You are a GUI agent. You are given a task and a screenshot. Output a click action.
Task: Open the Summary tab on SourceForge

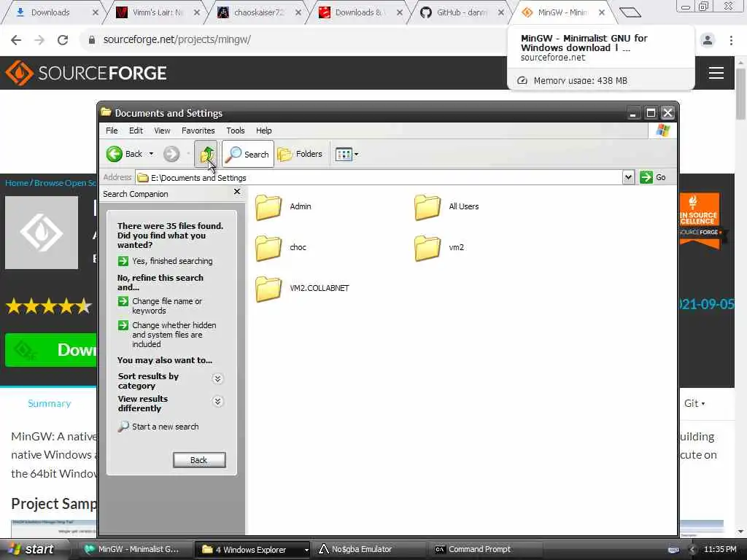click(49, 403)
